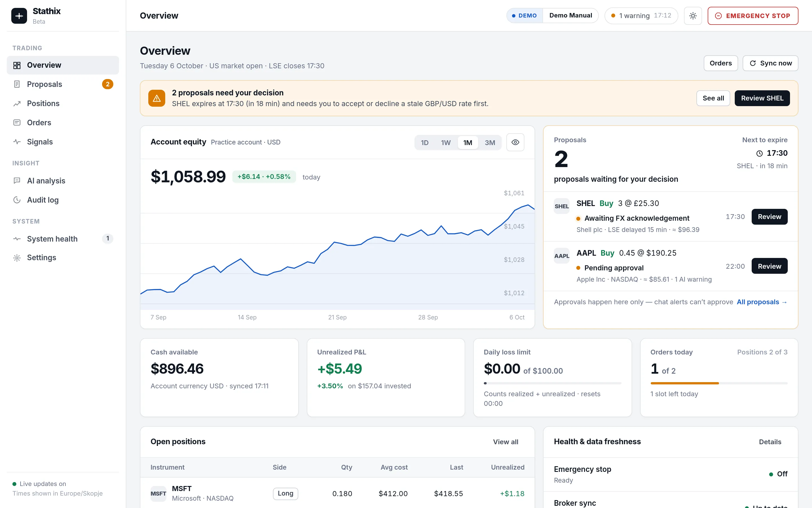Viewport: 812px width, 508px height.
Task: Open Details in Health & data freshness
Action: [770, 442]
